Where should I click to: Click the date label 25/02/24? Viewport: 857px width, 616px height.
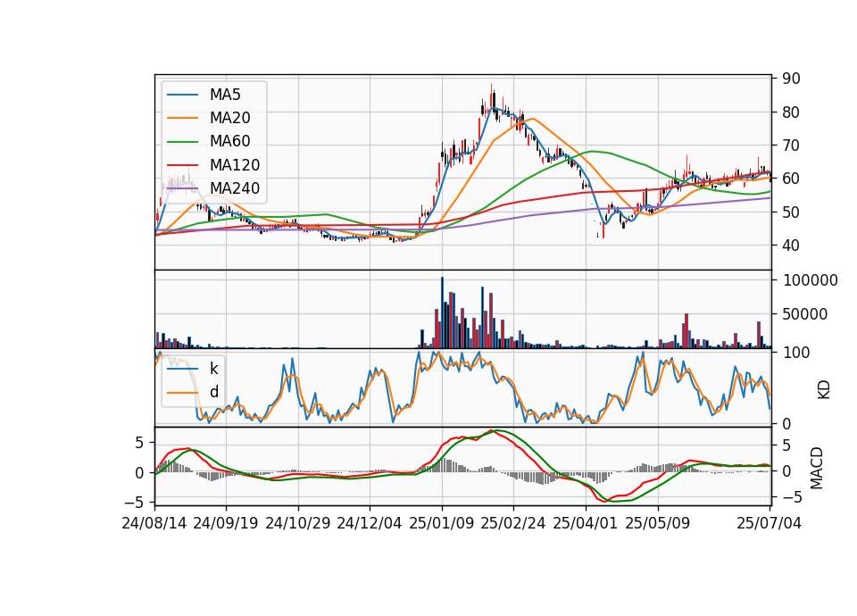pos(513,523)
